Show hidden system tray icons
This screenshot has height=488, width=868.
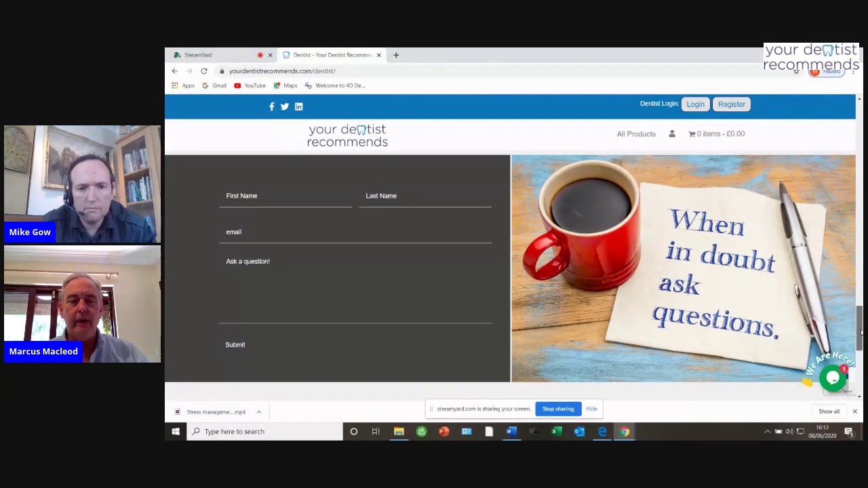click(x=768, y=431)
